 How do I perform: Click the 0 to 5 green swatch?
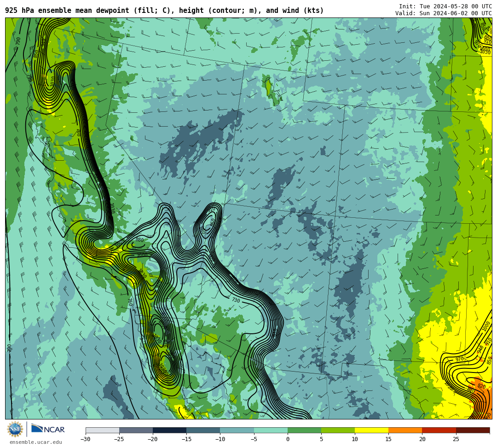[x=304, y=430]
